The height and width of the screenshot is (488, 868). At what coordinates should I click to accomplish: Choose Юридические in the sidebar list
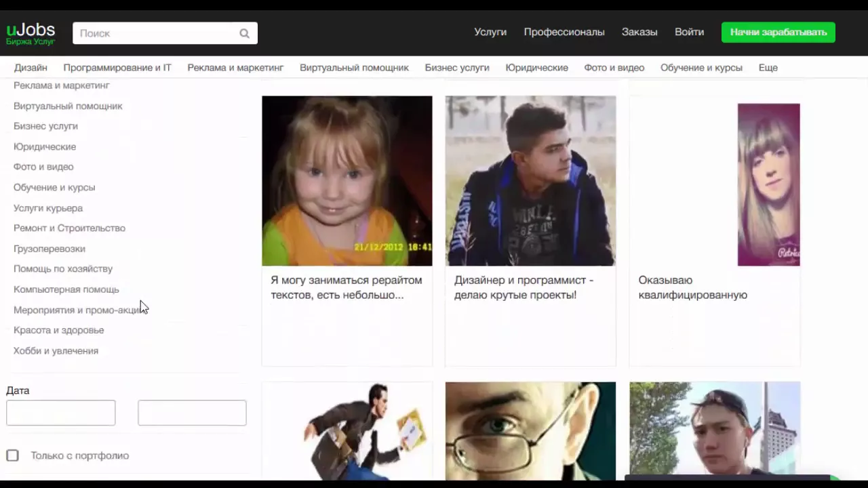(x=45, y=146)
